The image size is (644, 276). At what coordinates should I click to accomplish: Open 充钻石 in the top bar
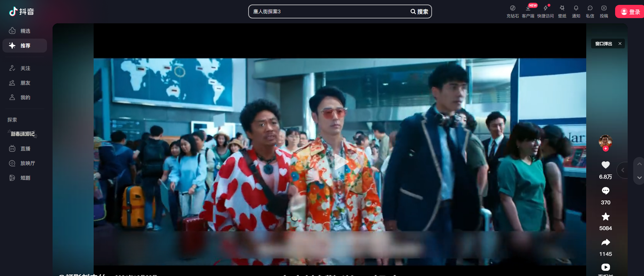coord(513,11)
